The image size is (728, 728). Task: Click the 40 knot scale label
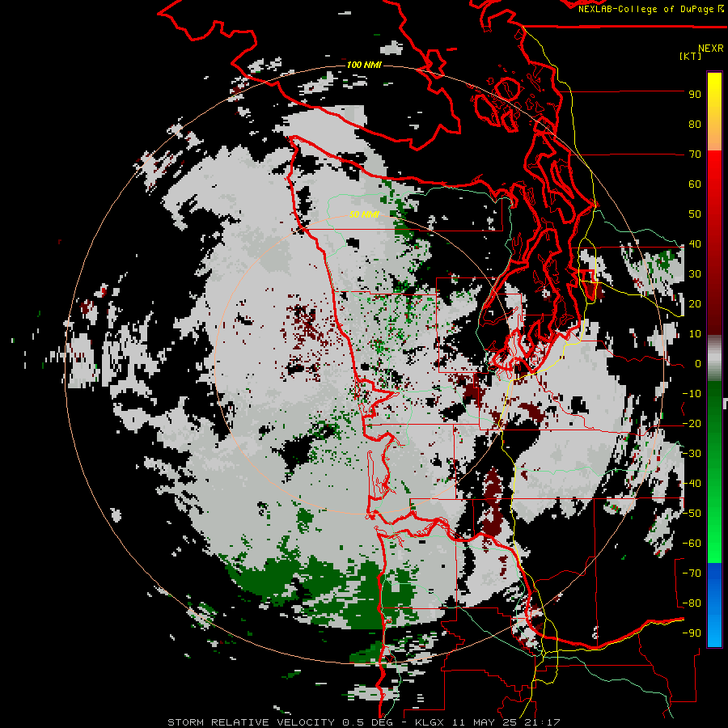pyautogui.click(x=695, y=244)
